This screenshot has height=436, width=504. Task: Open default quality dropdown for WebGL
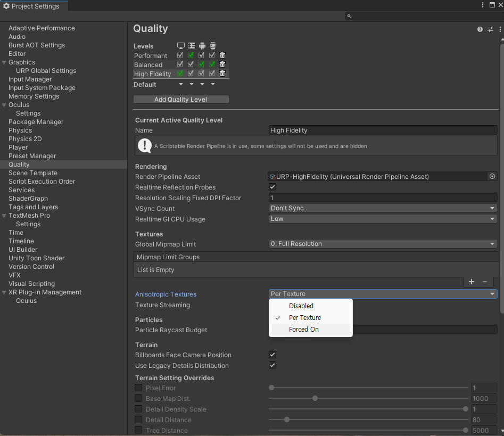213,84
